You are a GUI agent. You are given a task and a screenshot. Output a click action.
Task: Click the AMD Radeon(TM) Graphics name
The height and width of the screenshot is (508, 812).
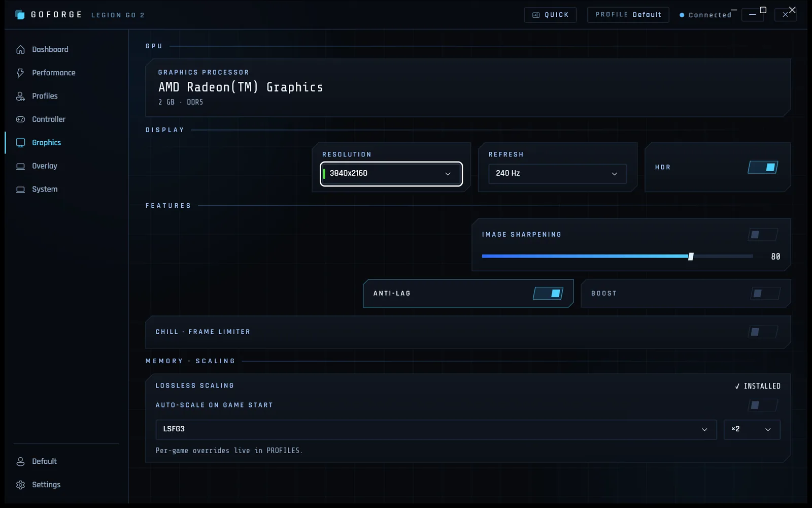click(x=241, y=87)
